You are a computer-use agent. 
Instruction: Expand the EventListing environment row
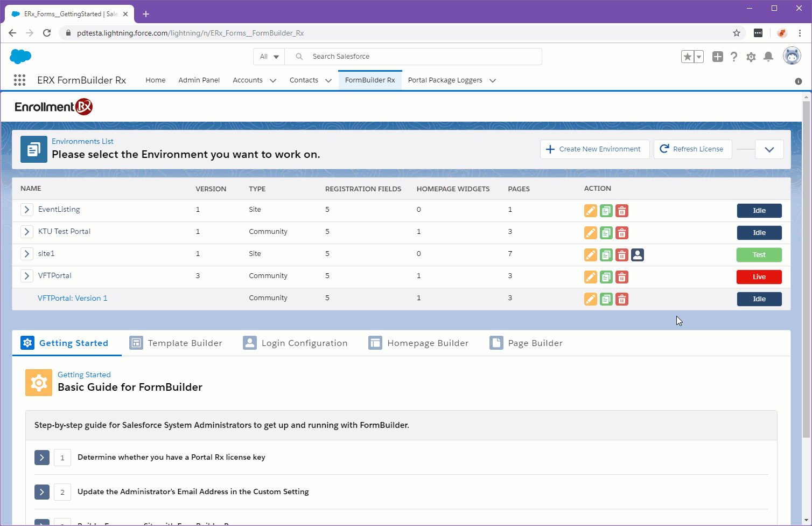coord(26,210)
